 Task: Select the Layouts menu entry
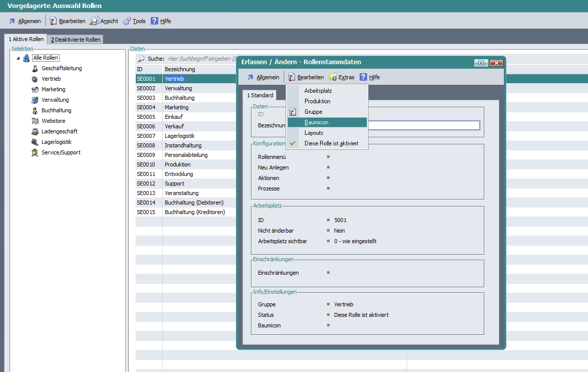coord(314,133)
